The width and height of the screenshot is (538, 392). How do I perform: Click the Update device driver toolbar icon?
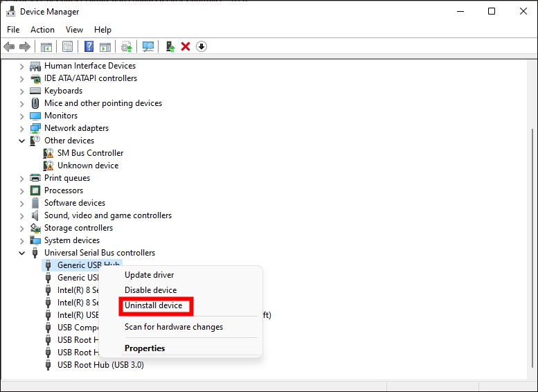click(x=170, y=46)
